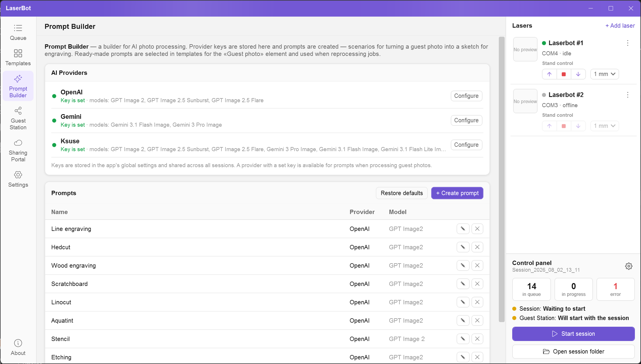Click the 0 in progress counter
This screenshot has height=364, width=641.
pos(574,289)
